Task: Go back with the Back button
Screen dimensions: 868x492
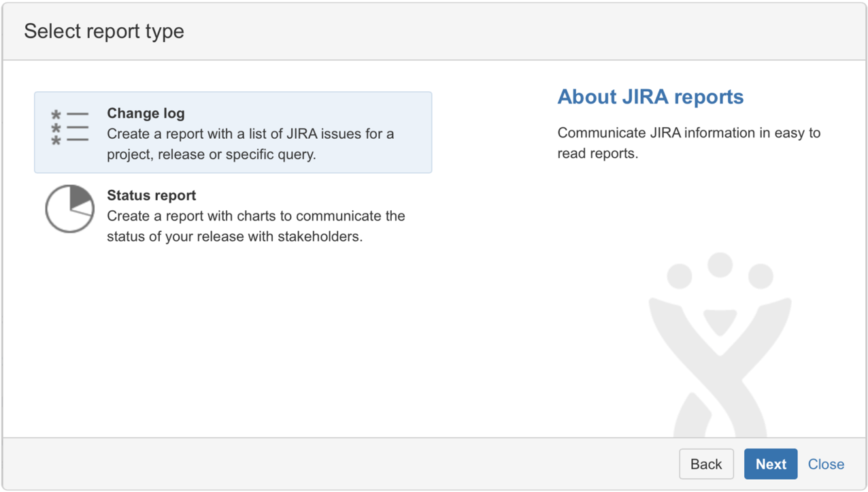Action: click(x=705, y=464)
